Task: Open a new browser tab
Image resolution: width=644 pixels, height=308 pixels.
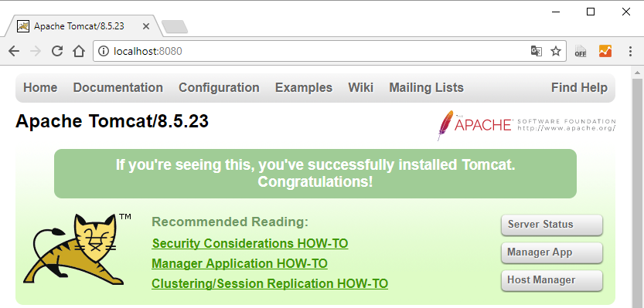Action: pos(175,27)
